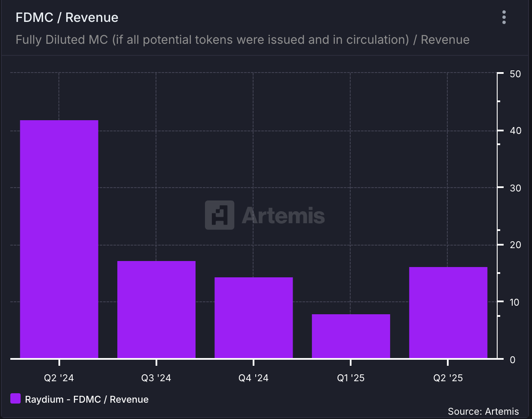Click the 10 value on y-axis
Viewport: 532px width, 419px height.
(x=514, y=302)
